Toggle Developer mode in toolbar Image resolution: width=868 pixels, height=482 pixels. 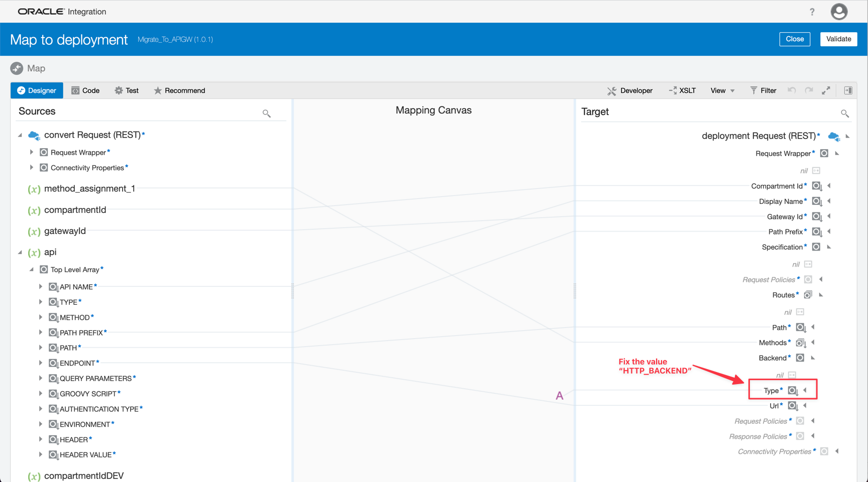pos(630,90)
